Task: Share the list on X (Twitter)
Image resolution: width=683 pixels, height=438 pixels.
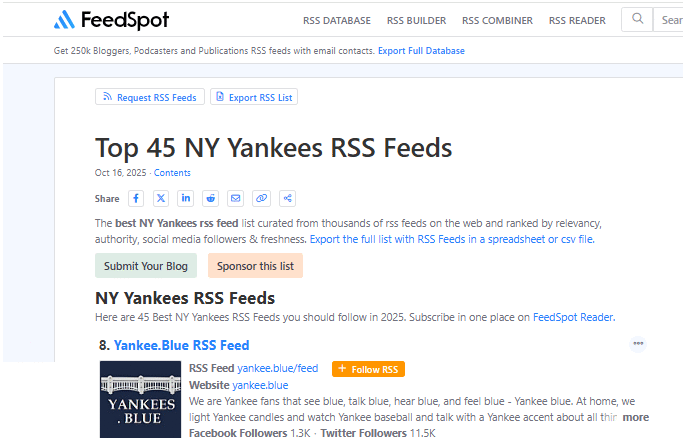Action: 161,198
